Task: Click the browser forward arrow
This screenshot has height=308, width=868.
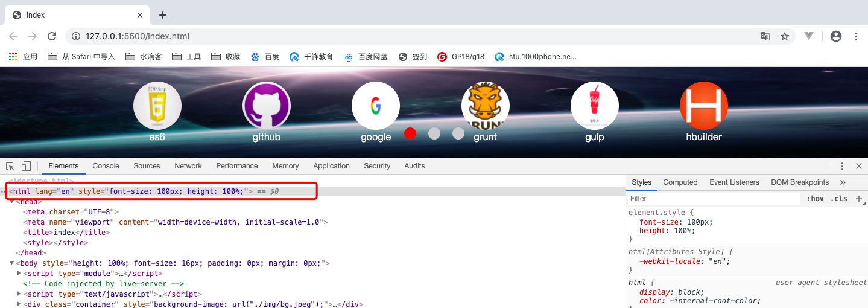Action: tap(33, 36)
